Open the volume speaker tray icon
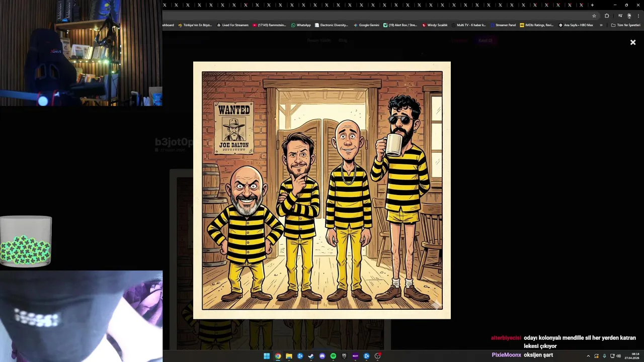The width and height of the screenshot is (644, 362). coord(618,356)
